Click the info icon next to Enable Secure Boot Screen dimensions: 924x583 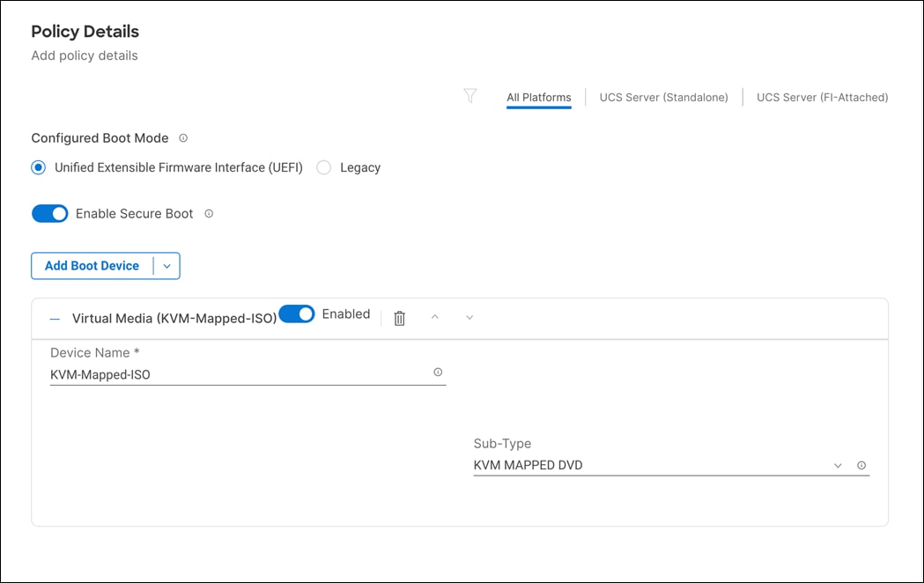coord(208,213)
